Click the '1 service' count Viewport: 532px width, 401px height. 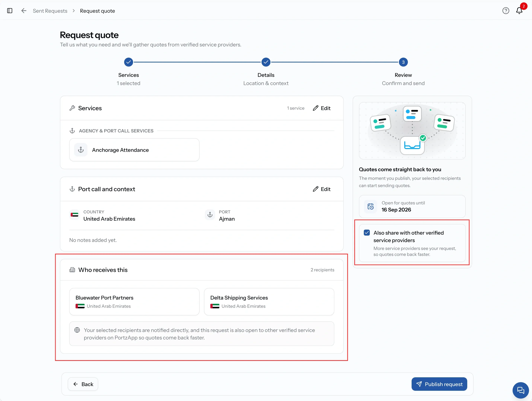click(x=295, y=108)
